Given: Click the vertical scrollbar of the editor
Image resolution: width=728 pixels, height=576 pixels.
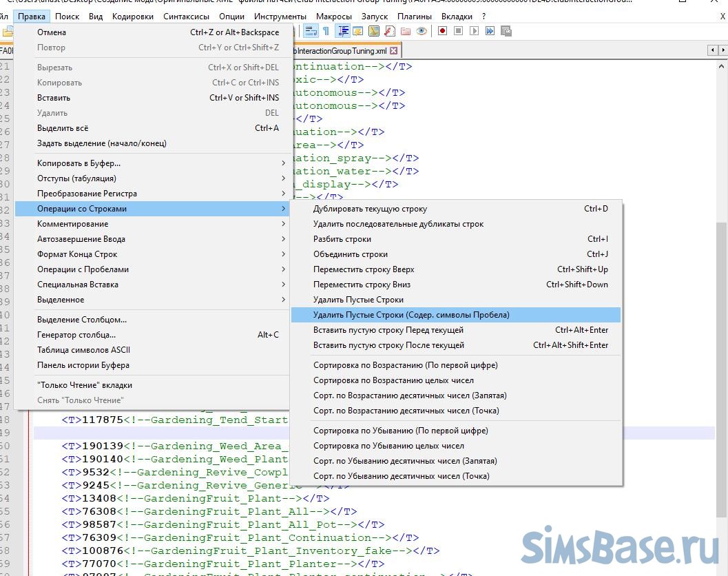Looking at the screenshot, I should [x=722, y=344].
